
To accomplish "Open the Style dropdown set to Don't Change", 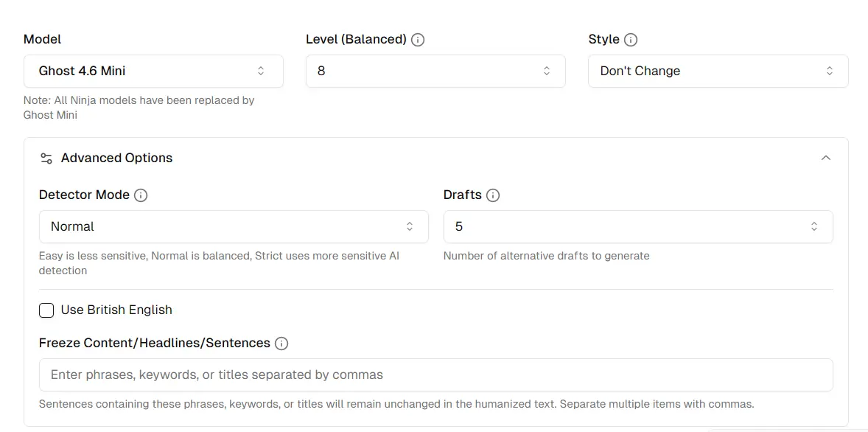I will [718, 72].
